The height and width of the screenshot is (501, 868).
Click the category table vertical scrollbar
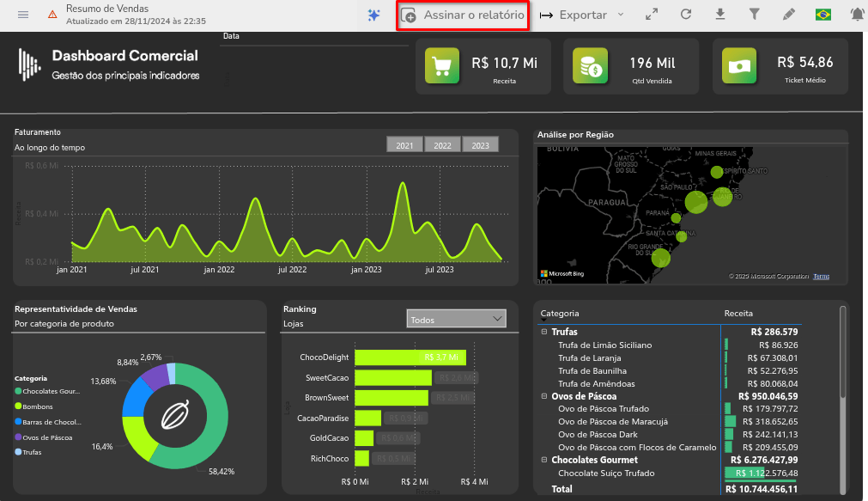843,352
